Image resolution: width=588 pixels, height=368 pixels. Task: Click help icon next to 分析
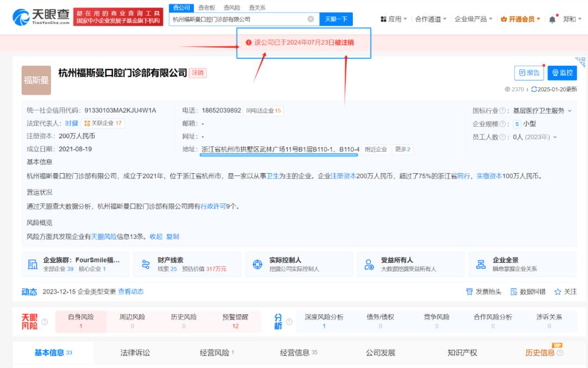tap(289, 322)
